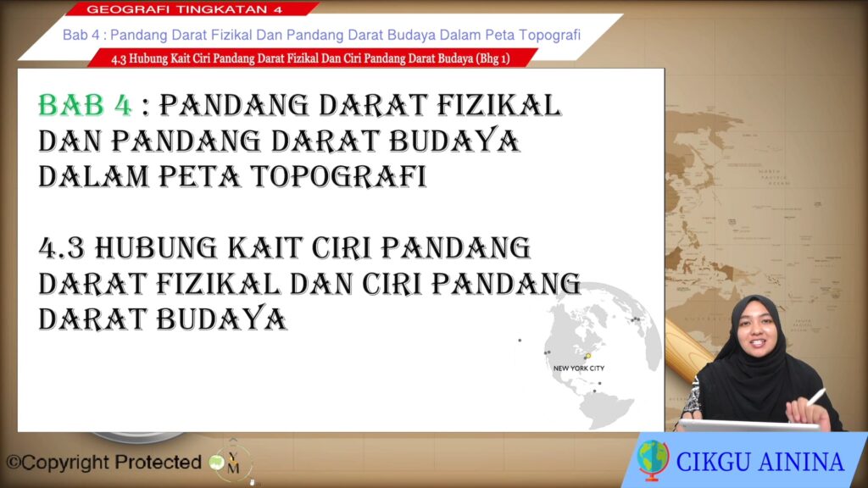Click the yellow New York City marker
The height and width of the screenshot is (488, 868).
click(x=587, y=356)
